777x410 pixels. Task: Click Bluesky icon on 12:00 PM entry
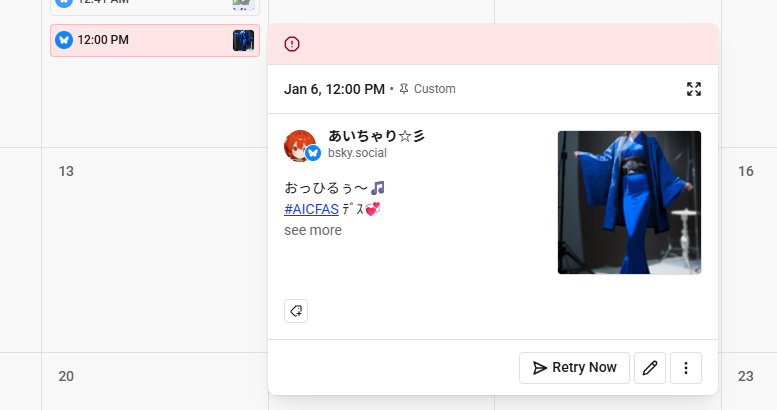64,40
